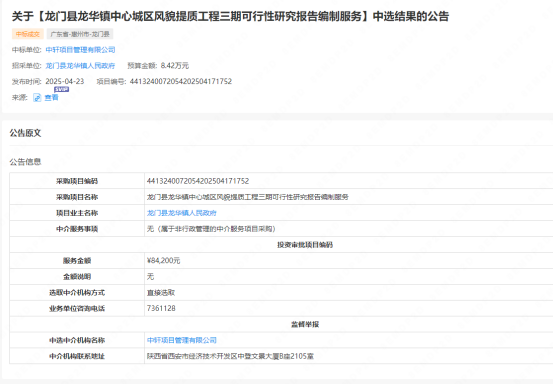Select 无（属于非行政管理的中介服务项目采购） value
554x384 pixels.
click(x=211, y=229)
